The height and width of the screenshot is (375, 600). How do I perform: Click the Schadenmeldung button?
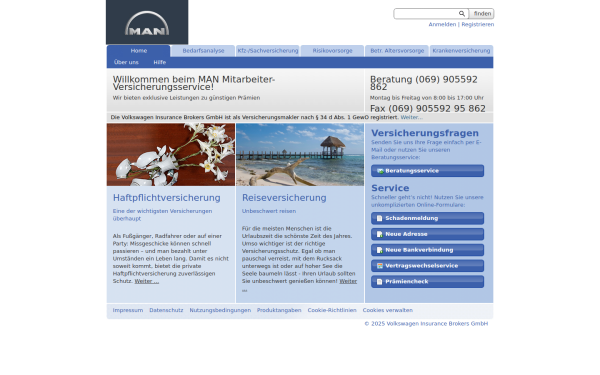pyautogui.click(x=427, y=218)
